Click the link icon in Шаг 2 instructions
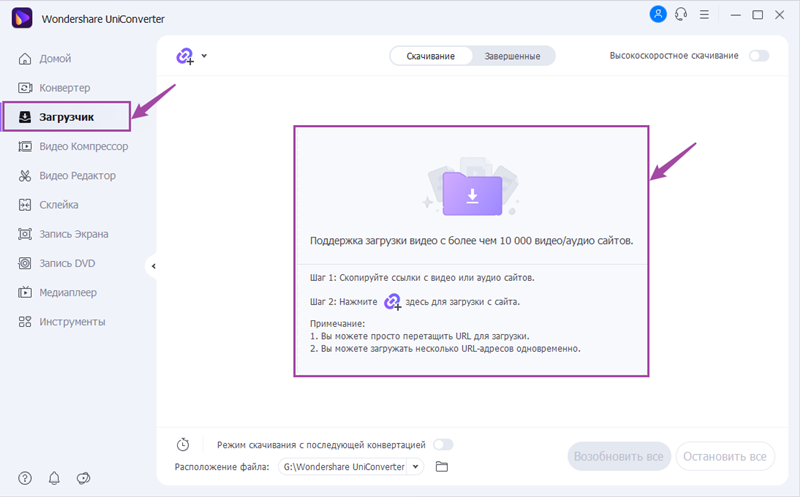The width and height of the screenshot is (800, 497). tap(392, 302)
